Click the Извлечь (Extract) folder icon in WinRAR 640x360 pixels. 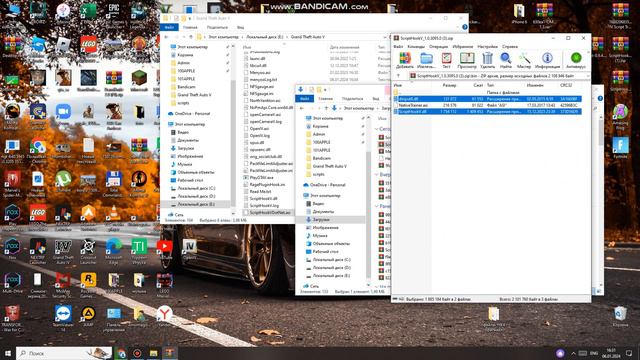[x=426, y=60]
